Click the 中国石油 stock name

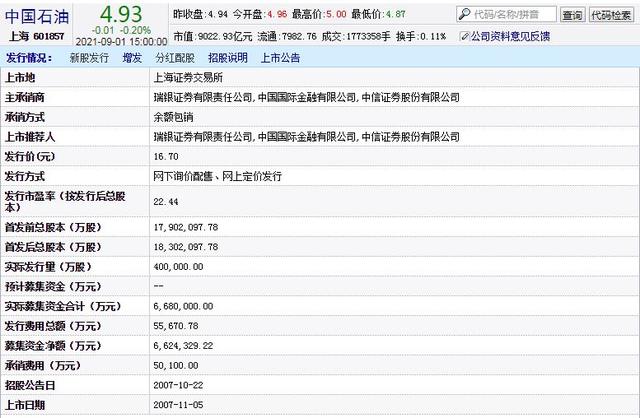pos(37,16)
